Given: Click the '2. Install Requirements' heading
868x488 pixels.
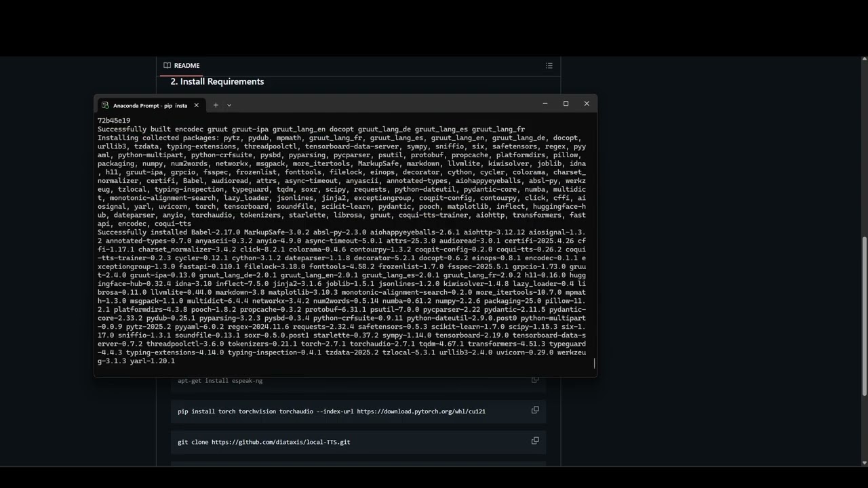Looking at the screenshot, I should tap(217, 81).
